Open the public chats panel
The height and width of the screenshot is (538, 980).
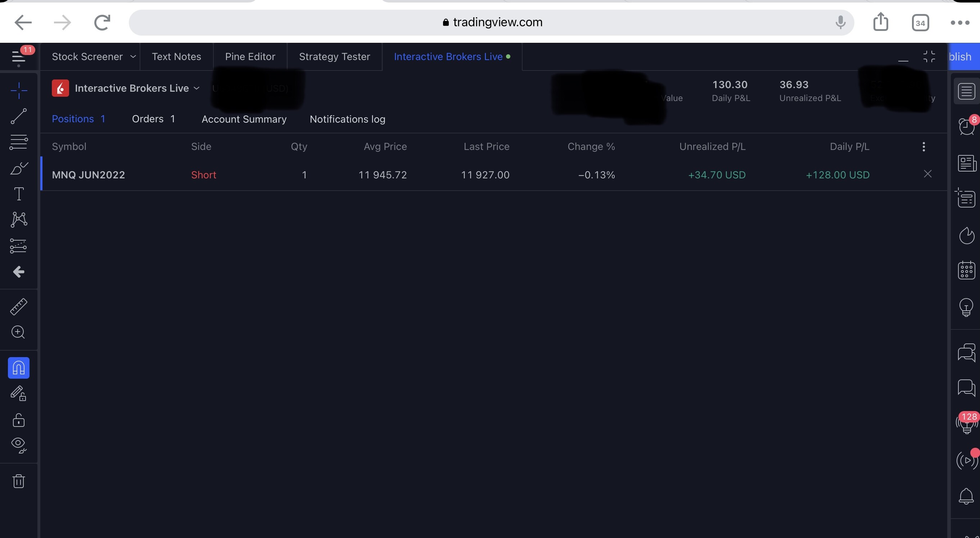966,352
